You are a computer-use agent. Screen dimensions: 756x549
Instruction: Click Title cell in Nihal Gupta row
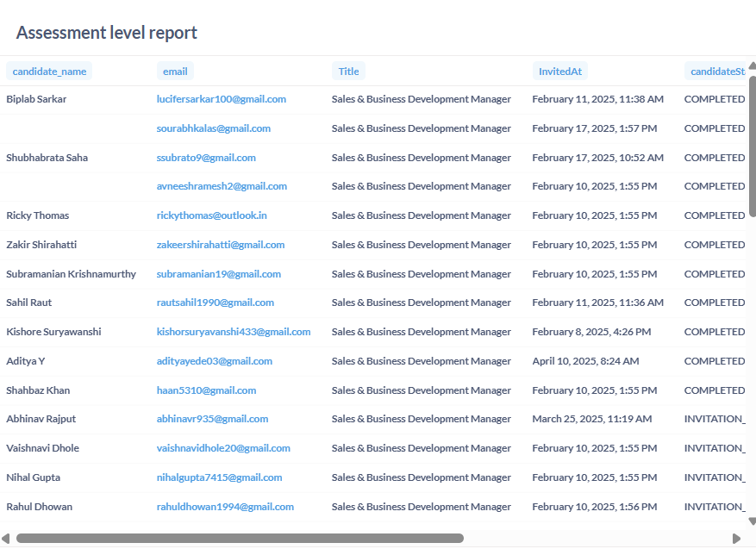[x=422, y=478]
